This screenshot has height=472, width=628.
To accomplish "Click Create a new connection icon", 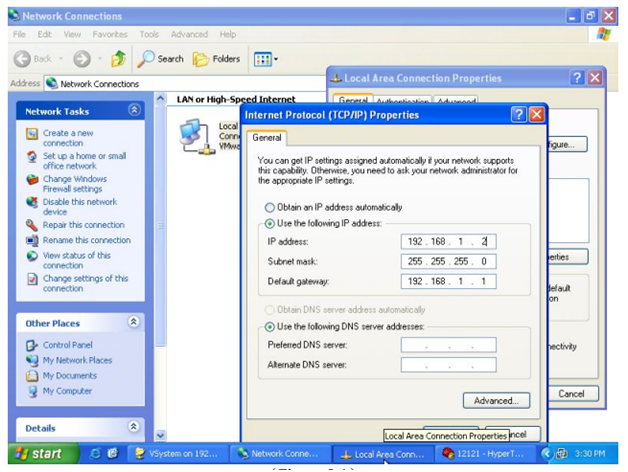I will pos(32,134).
